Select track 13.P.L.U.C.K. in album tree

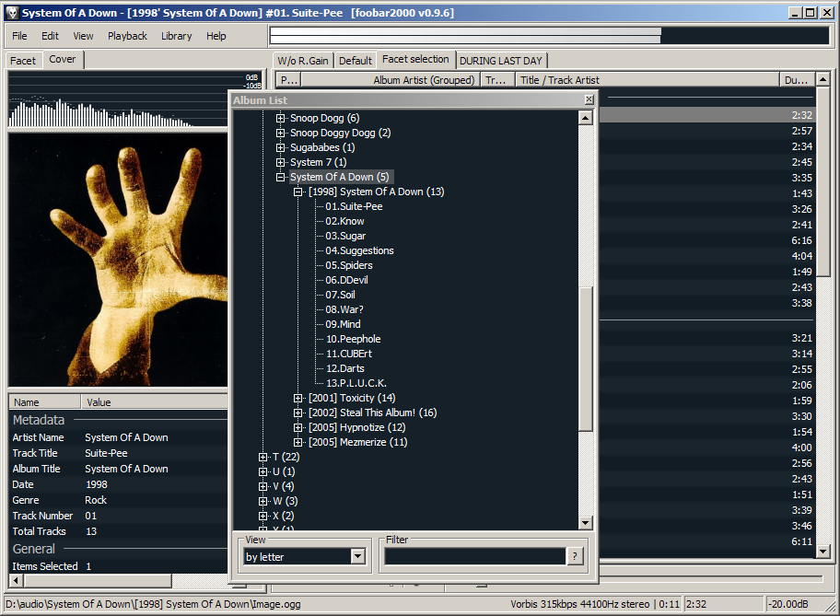(356, 383)
